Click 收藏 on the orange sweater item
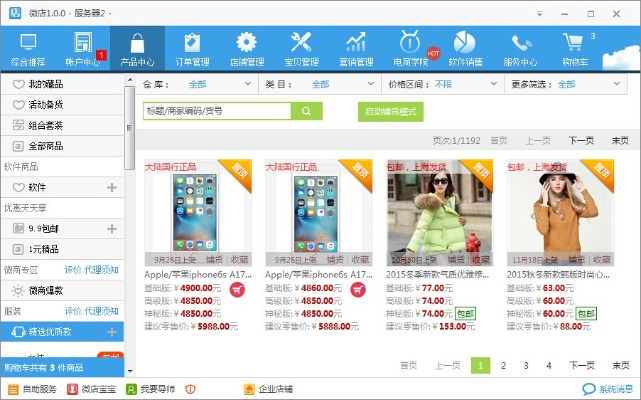The image size is (641, 400). point(602,259)
